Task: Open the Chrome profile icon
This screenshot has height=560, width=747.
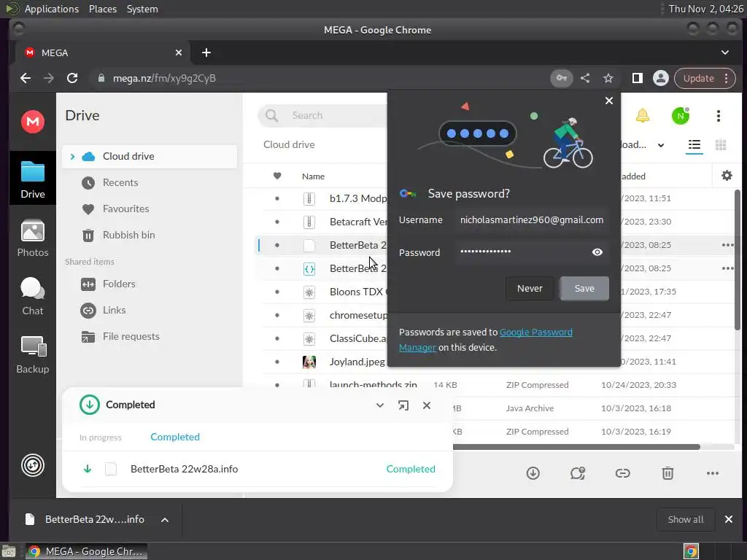Action: tap(660, 78)
